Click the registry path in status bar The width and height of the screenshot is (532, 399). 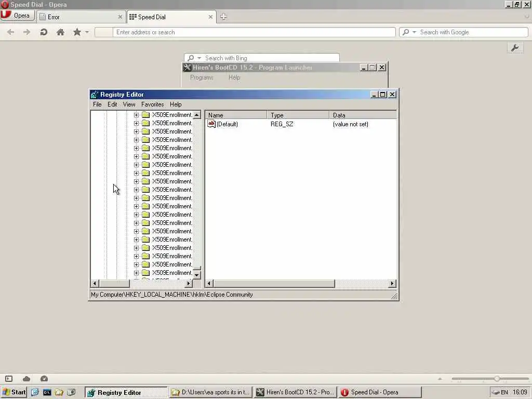171,295
